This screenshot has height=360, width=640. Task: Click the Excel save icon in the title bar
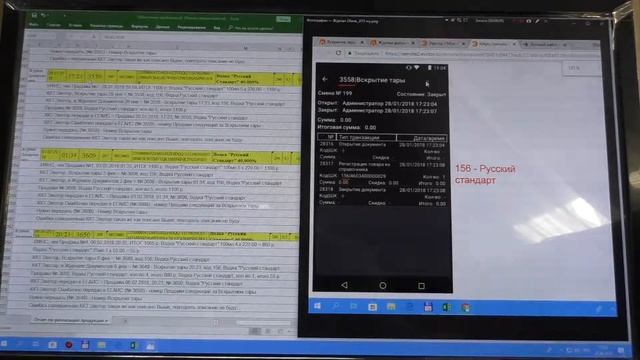pos(34,15)
